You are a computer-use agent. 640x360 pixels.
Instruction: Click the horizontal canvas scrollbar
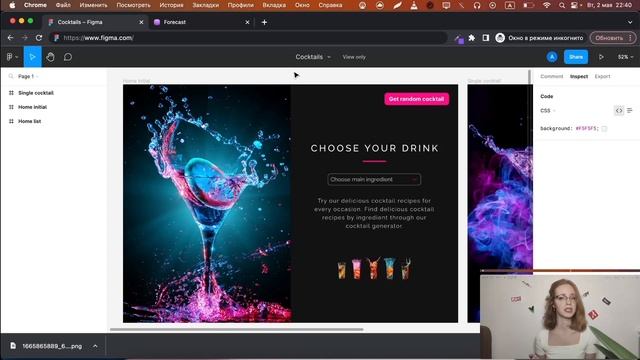(x=236, y=329)
